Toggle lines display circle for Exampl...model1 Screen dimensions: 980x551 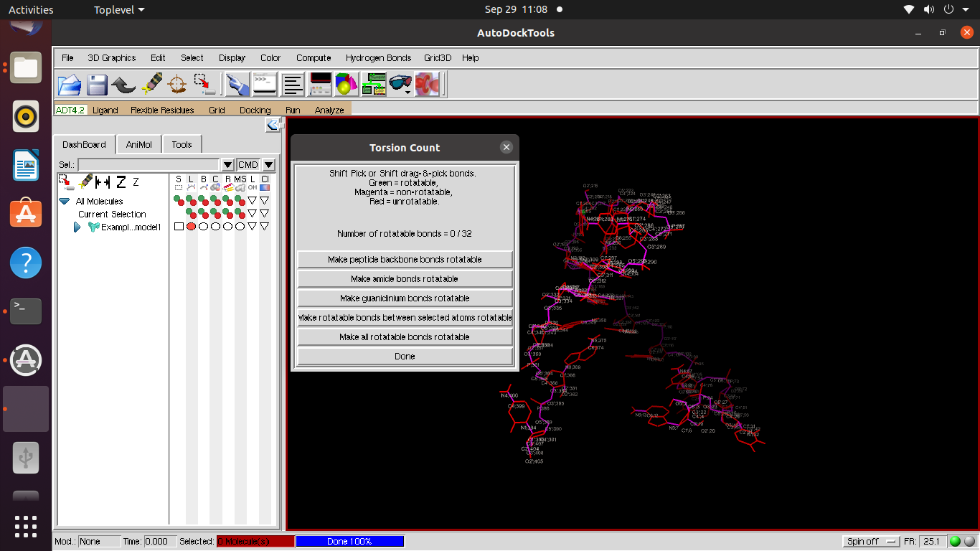(x=191, y=227)
